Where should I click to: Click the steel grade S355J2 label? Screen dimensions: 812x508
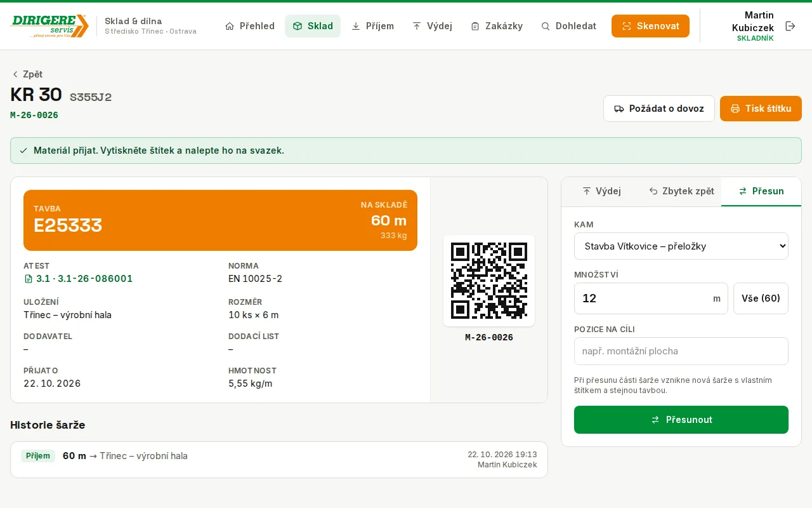click(x=91, y=97)
